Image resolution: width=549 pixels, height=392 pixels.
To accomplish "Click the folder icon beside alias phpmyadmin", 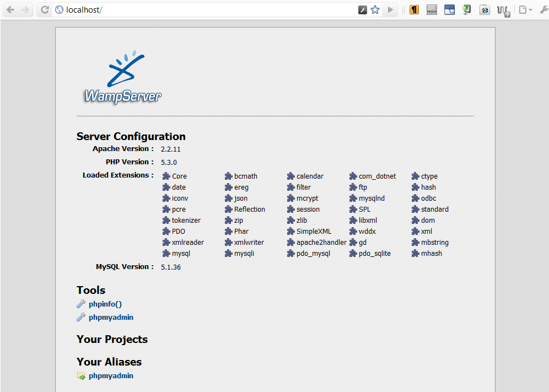I will [81, 376].
